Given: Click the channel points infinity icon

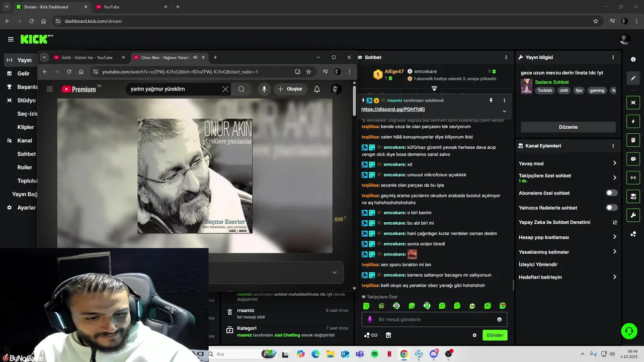Looking at the screenshot, I should coord(371,335).
